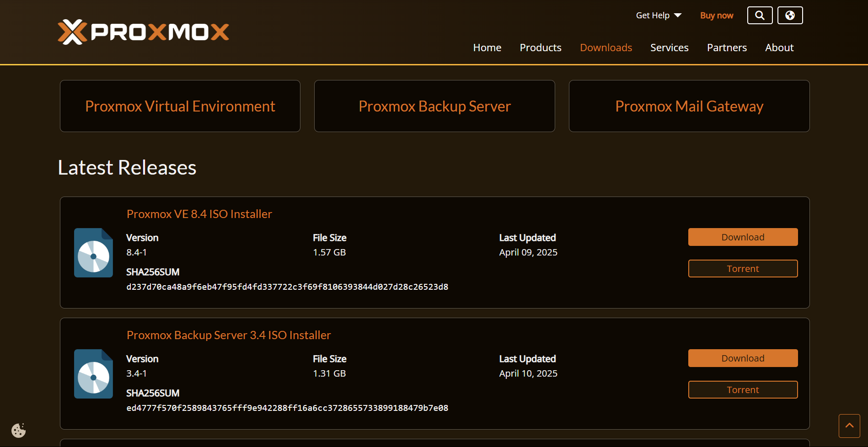The height and width of the screenshot is (447, 868).
Task: Open the Services menu
Action: (x=670, y=48)
